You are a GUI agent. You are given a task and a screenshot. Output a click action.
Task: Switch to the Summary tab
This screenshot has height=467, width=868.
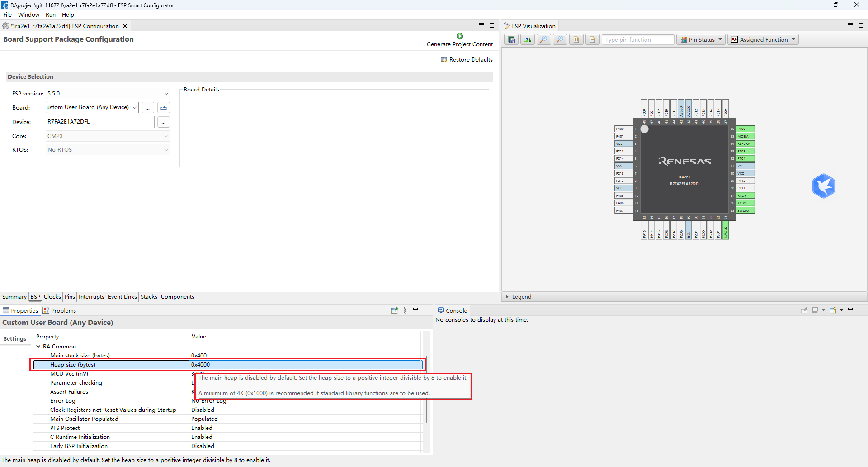coord(14,297)
